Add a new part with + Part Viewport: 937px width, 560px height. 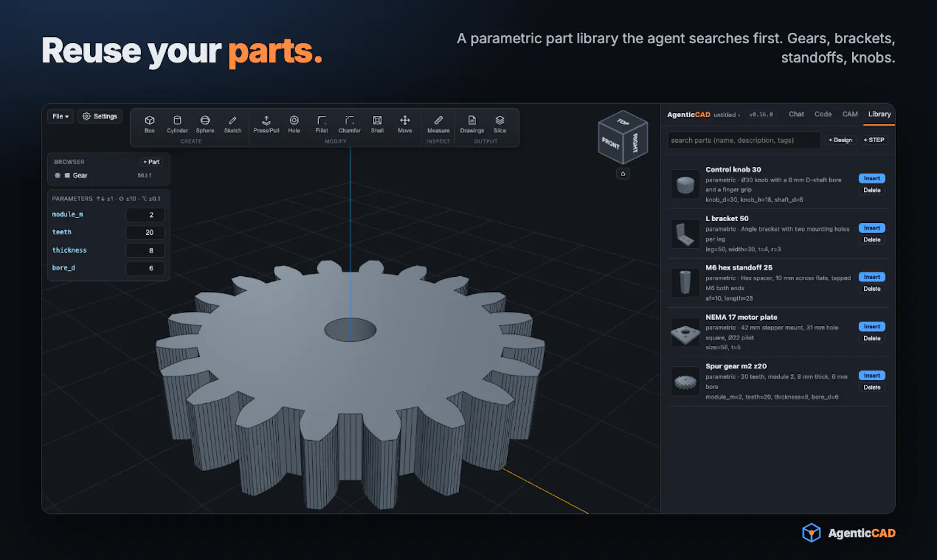click(151, 162)
